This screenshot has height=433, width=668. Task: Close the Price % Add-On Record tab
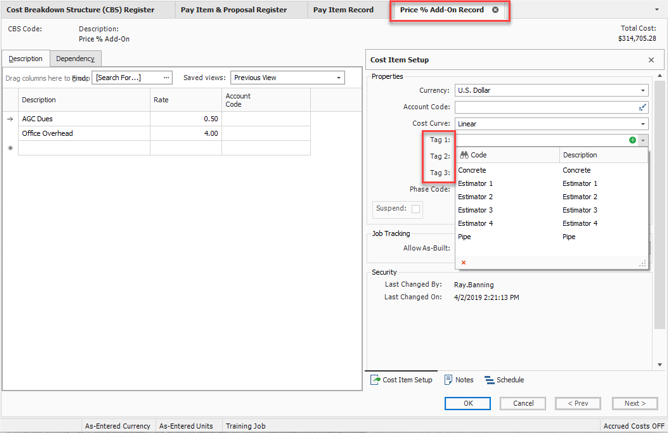tap(495, 10)
